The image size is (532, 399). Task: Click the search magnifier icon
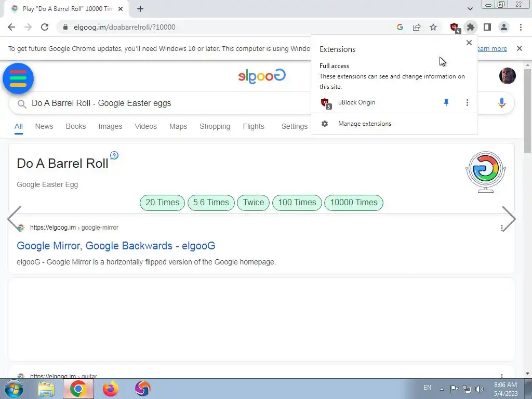coord(22,104)
